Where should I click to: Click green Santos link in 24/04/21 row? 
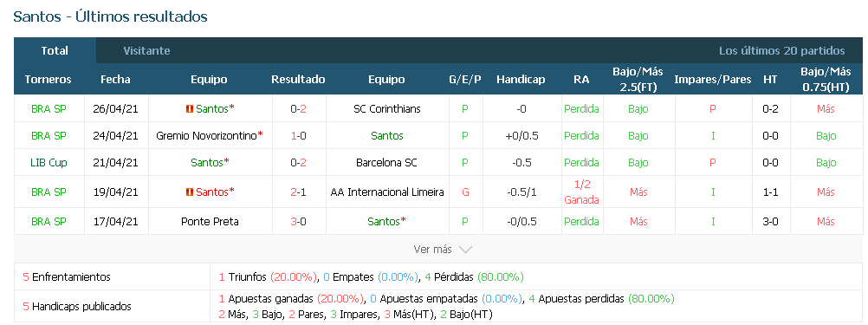pyautogui.click(x=387, y=136)
